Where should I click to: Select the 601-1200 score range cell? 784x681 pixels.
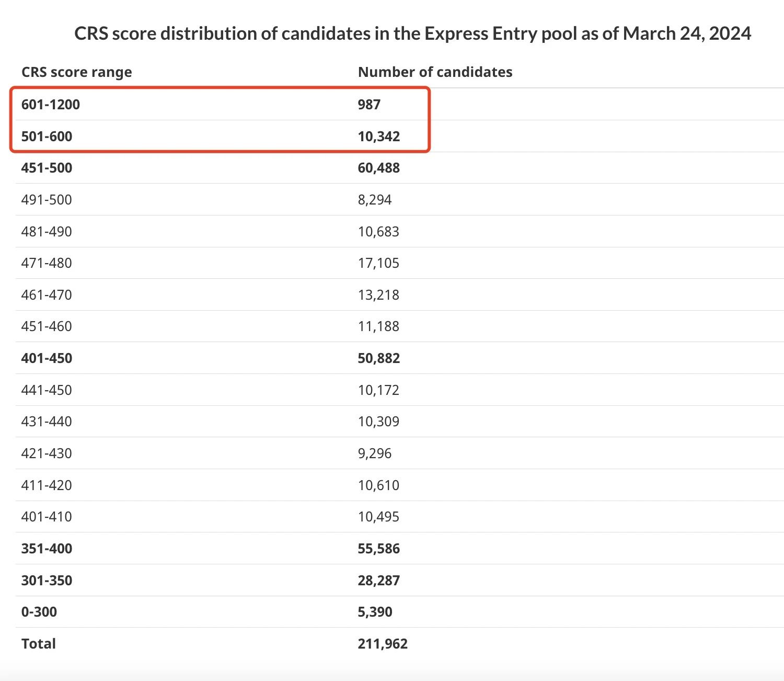(x=51, y=105)
